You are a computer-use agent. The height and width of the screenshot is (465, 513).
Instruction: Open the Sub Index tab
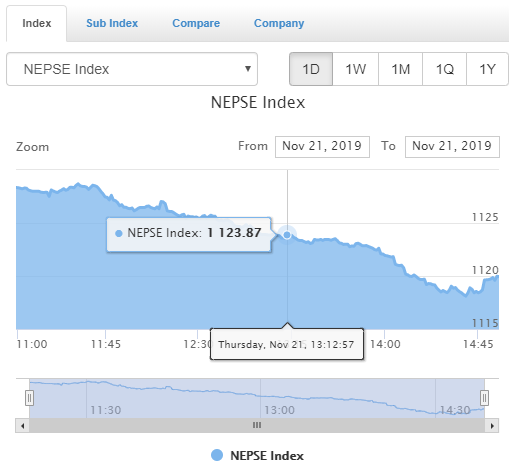coord(112,23)
